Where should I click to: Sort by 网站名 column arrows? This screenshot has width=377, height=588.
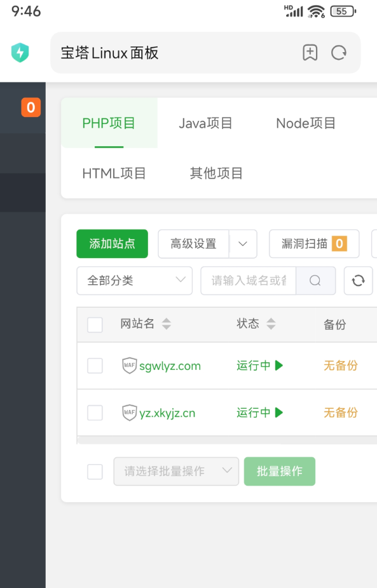(x=166, y=324)
